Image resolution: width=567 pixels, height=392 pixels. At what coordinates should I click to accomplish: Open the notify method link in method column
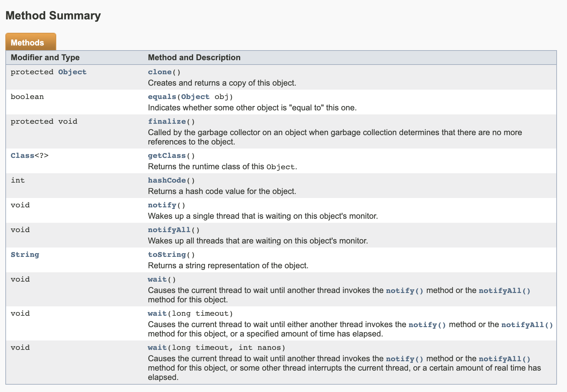162,205
